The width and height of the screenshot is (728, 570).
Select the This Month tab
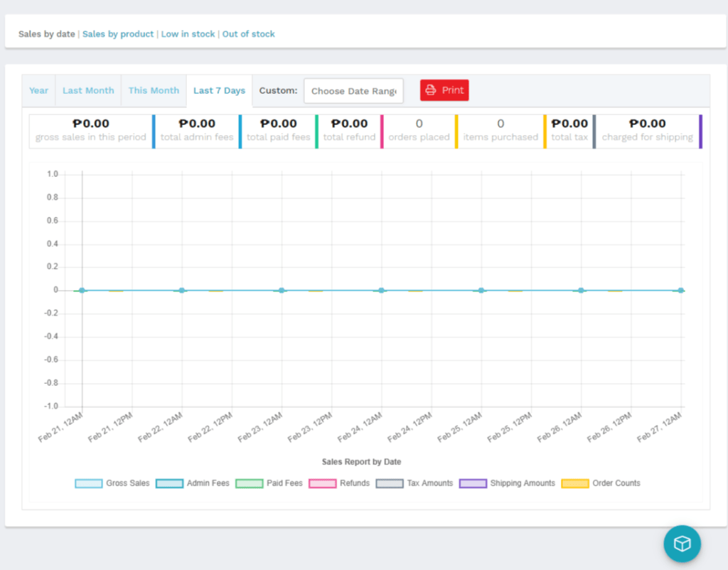pyautogui.click(x=154, y=91)
